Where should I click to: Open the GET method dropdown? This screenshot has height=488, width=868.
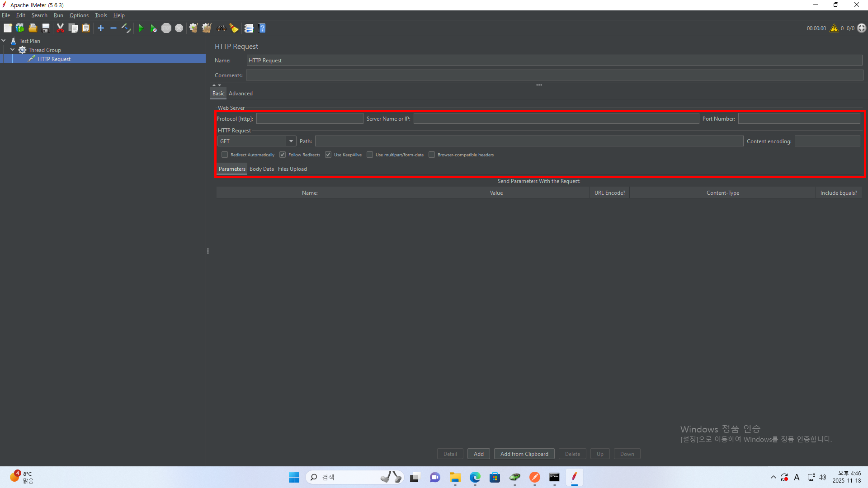[x=291, y=141]
